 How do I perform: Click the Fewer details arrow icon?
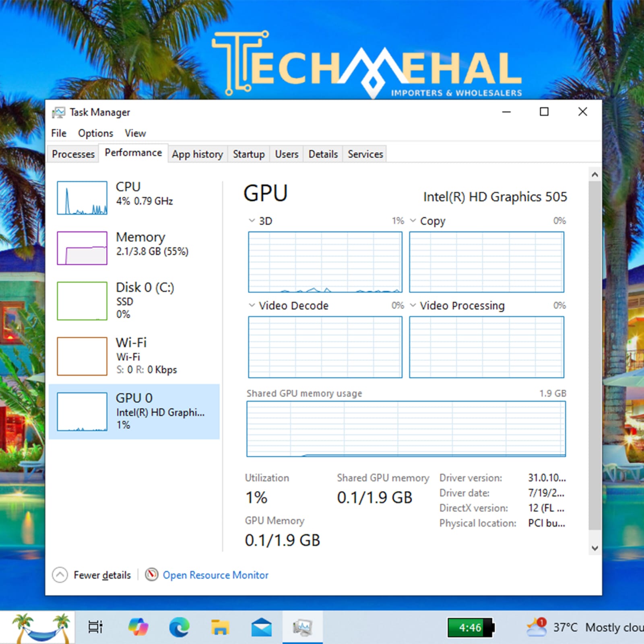(x=60, y=575)
